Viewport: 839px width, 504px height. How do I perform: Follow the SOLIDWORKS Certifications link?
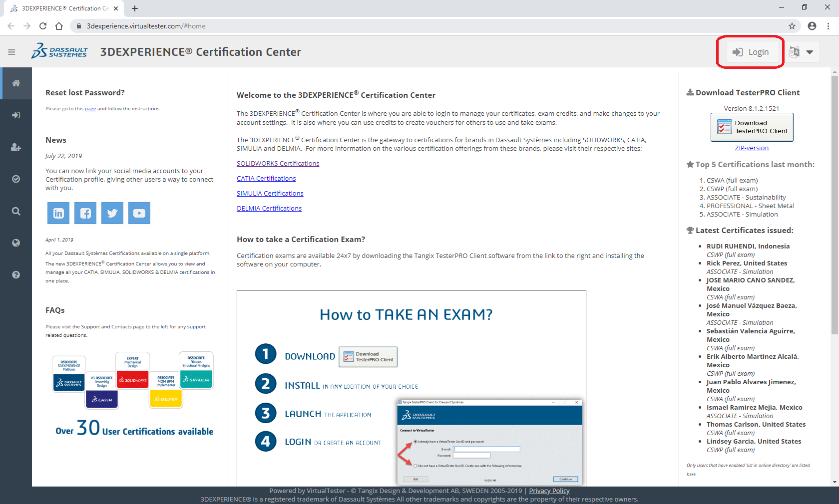(278, 164)
